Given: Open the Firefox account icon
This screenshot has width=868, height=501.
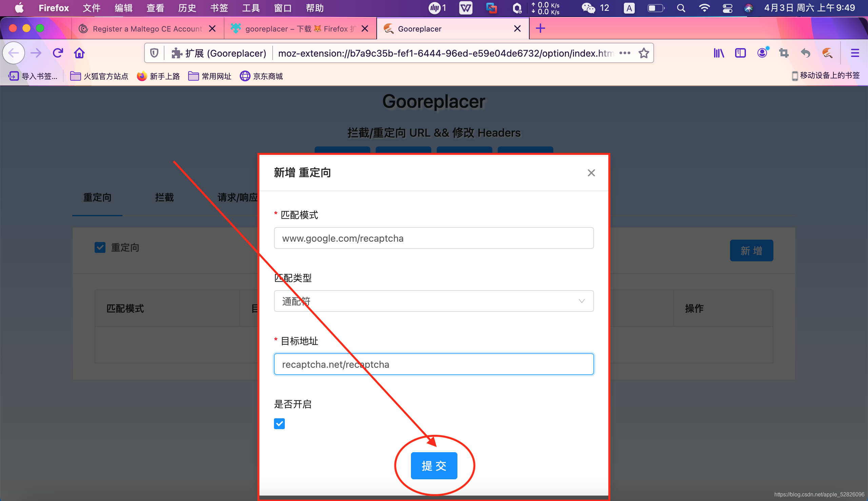Looking at the screenshot, I should pos(762,53).
